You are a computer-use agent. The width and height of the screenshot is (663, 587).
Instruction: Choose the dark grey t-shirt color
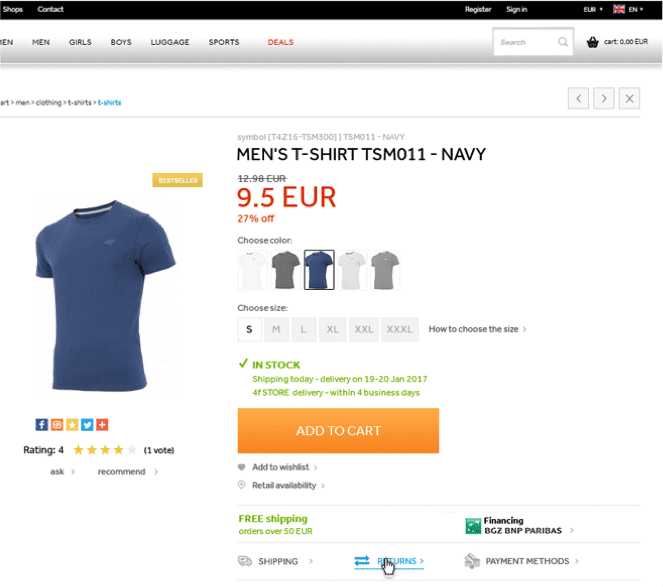pyautogui.click(x=285, y=270)
